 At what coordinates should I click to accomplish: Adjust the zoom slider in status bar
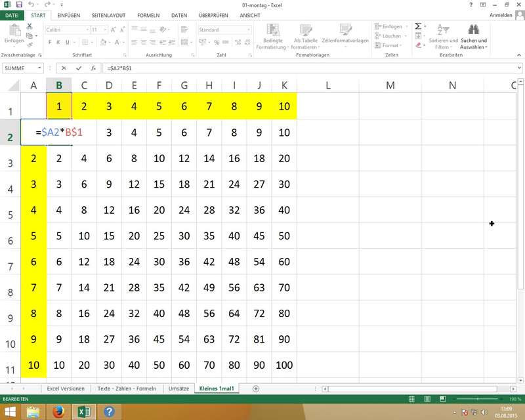point(477,399)
